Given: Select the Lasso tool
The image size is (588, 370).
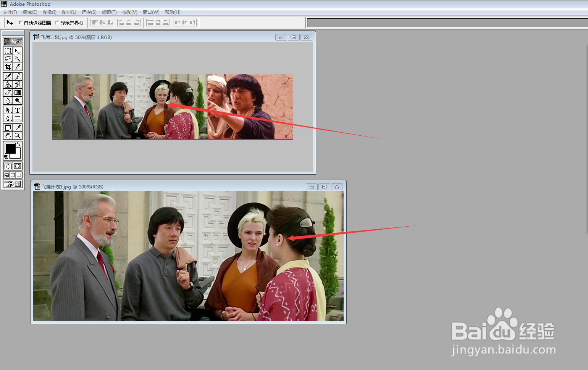Looking at the screenshot, I should (8, 59).
